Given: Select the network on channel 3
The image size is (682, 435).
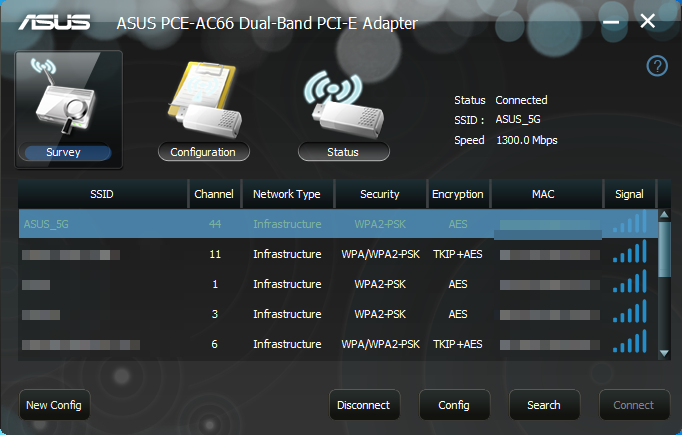Looking at the screenshot, I should [x=338, y=314].
